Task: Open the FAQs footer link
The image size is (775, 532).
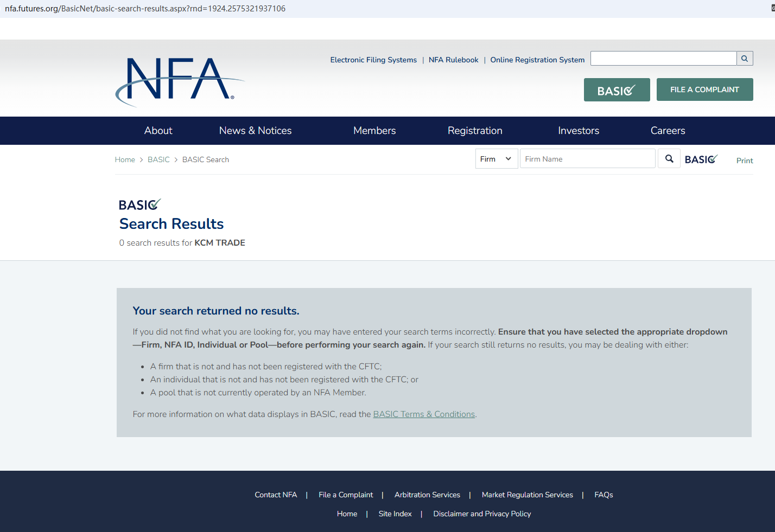Action: (604, 495)
